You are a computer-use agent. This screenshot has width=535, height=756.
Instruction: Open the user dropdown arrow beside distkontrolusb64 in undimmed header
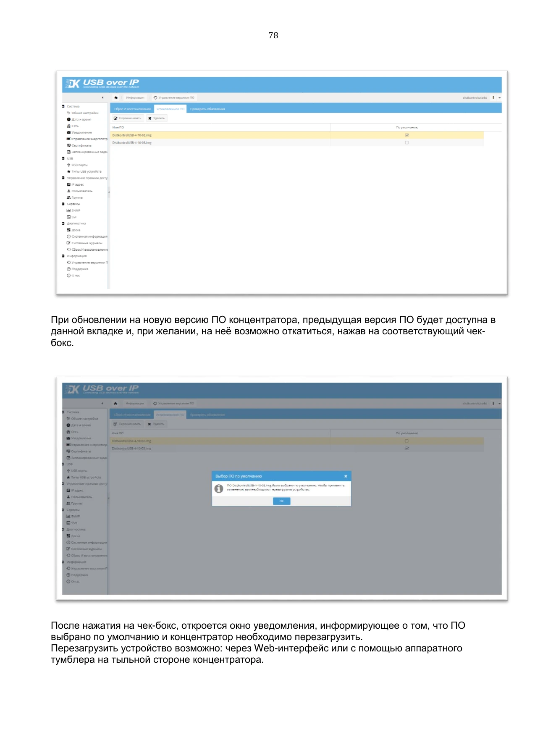click(x=499, y=97)
